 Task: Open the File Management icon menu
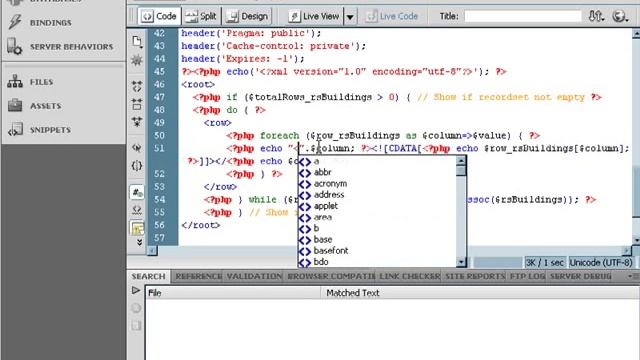[x=596, y=16]
